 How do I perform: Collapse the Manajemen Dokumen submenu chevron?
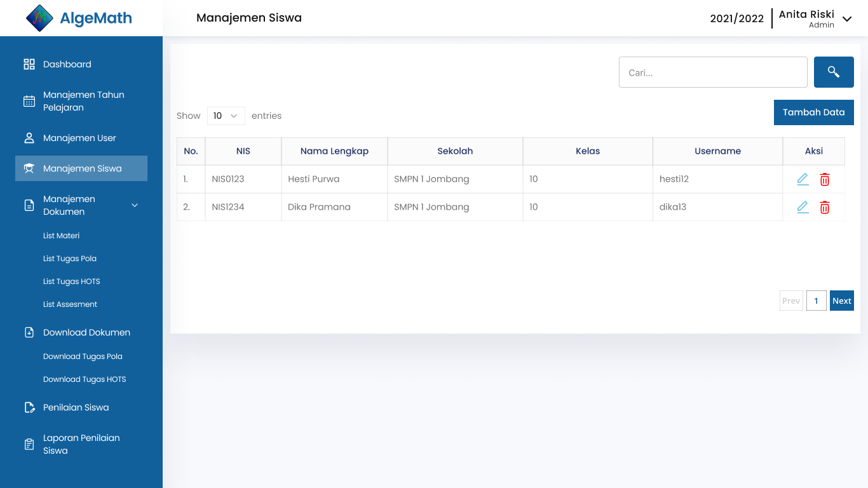[135, 205]
